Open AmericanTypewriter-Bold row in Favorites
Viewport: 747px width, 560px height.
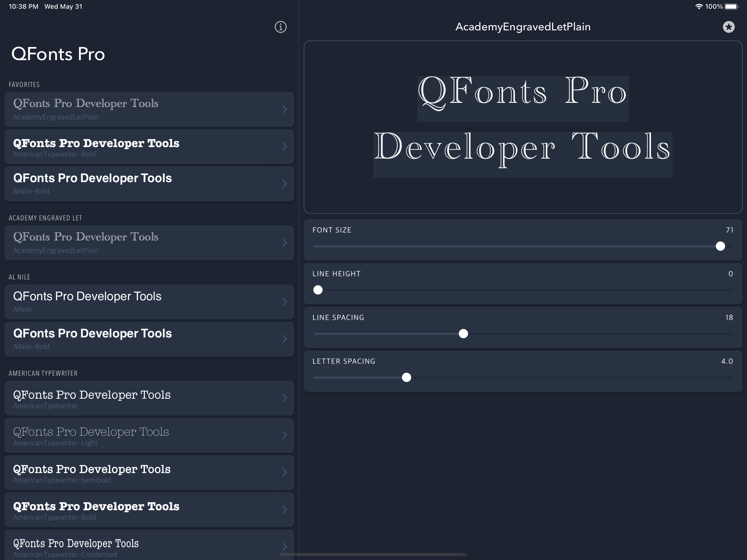point(149,147)
